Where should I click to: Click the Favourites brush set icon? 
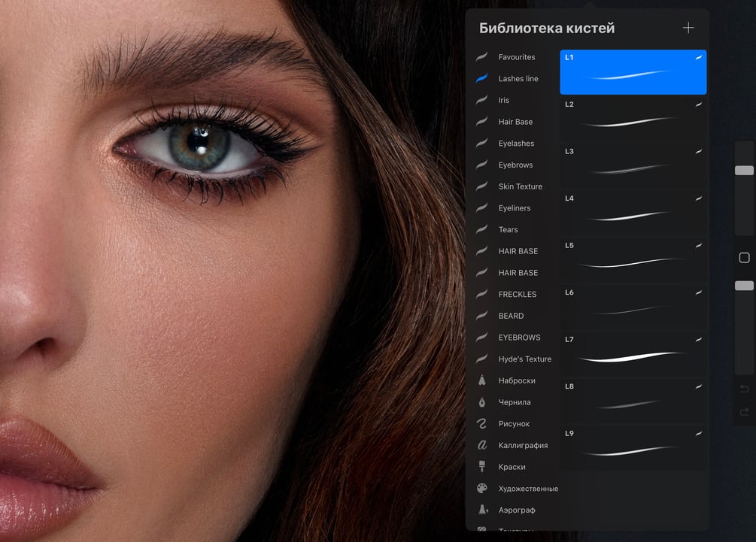pos(481,57)
